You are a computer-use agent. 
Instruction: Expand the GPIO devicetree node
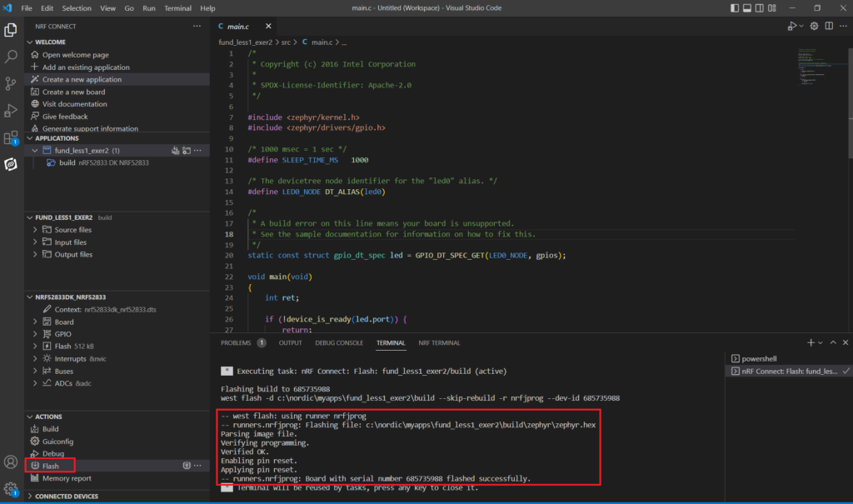click(35, 334)
